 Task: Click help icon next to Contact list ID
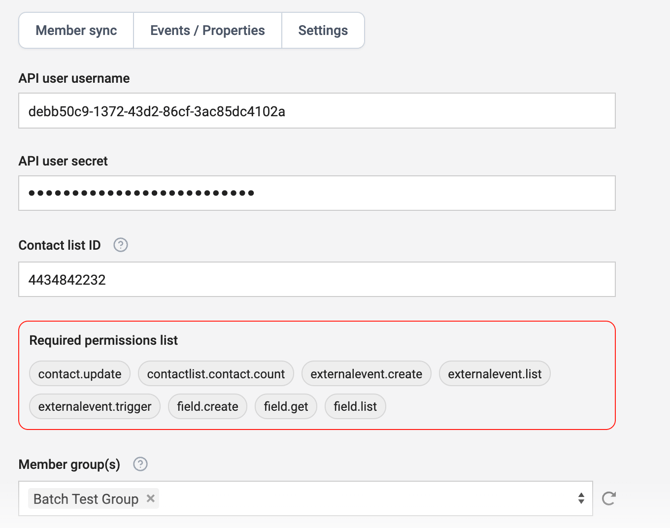coord(121,245)
